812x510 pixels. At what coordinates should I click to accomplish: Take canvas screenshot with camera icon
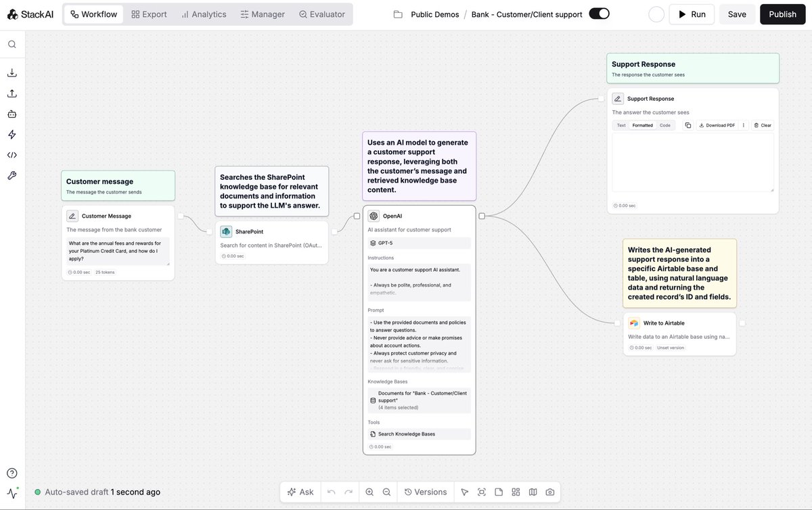tap(550, 492)
